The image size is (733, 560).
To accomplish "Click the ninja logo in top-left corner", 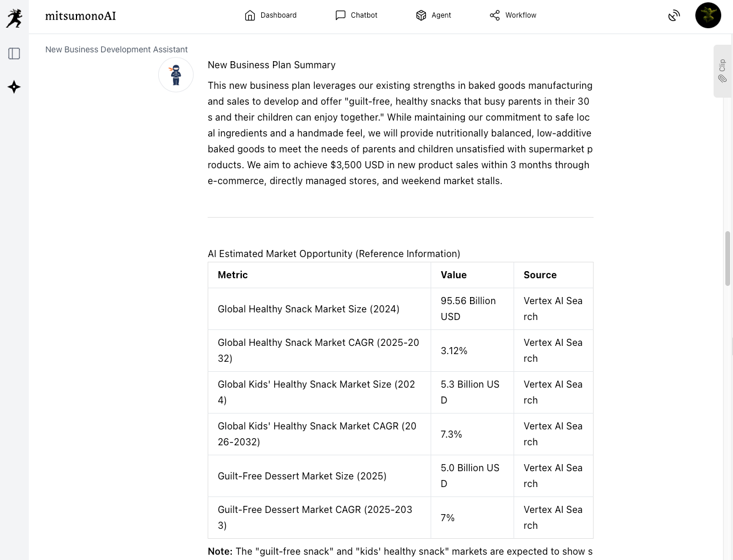I will point(14,18).
